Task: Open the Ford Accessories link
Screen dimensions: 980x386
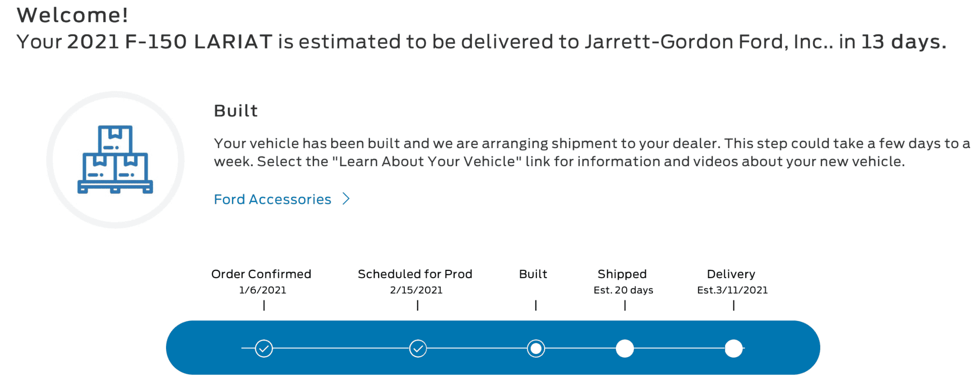Action: tap(272, 199)
